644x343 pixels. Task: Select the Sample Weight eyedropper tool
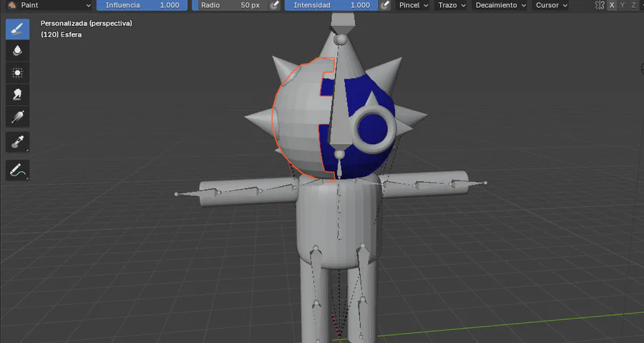click(x=17, y=142)
